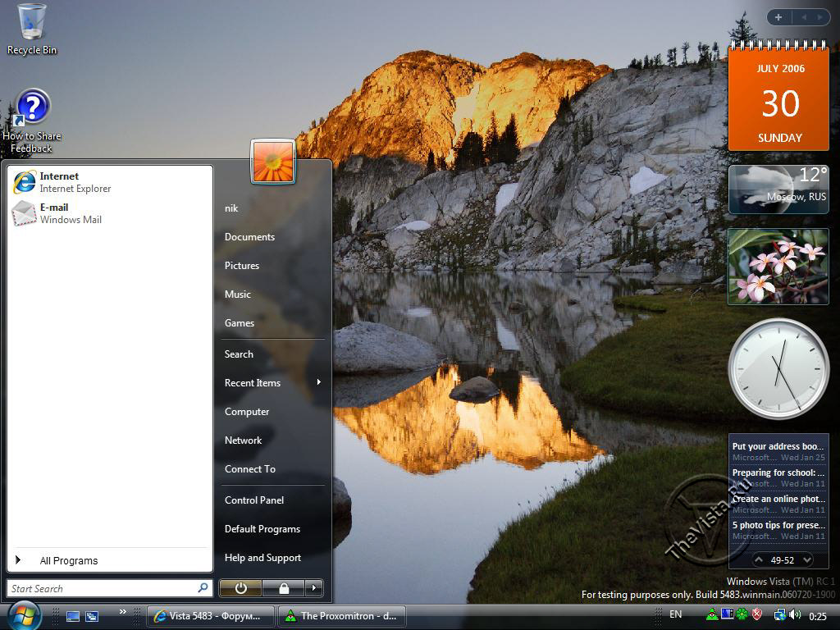This screenshot has width=840, height=630.
Task: Click the Start Search input box
Action: pos(102,588)
